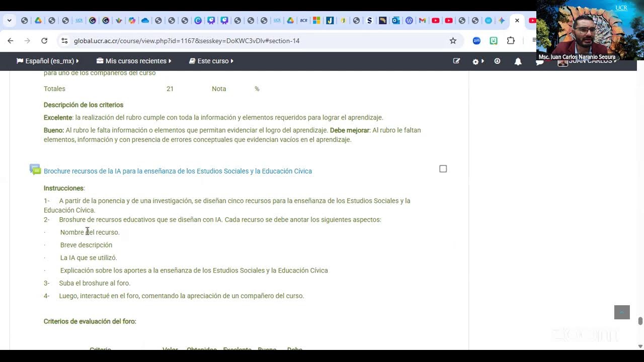Click the text 'Suba el broshure al foro.'
The image size is (644, 362).
(x=95, y=283)
